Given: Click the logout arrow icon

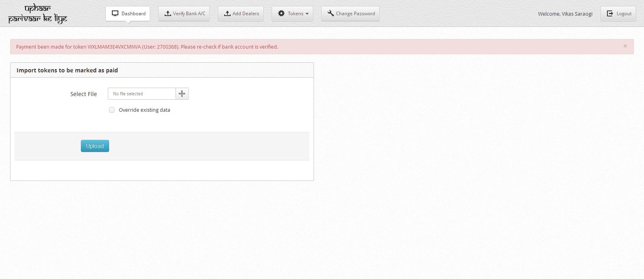Looking at the screenshot, I should click(610, 13).
